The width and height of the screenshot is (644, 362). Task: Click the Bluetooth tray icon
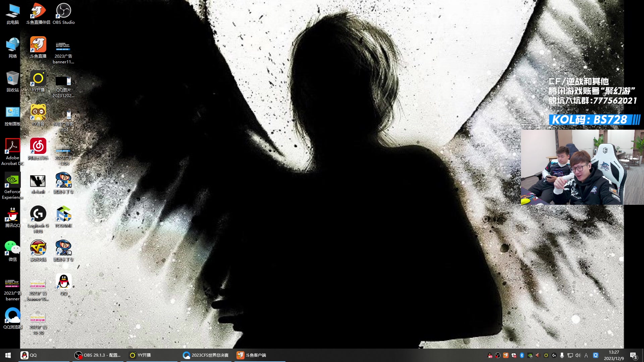522,355
